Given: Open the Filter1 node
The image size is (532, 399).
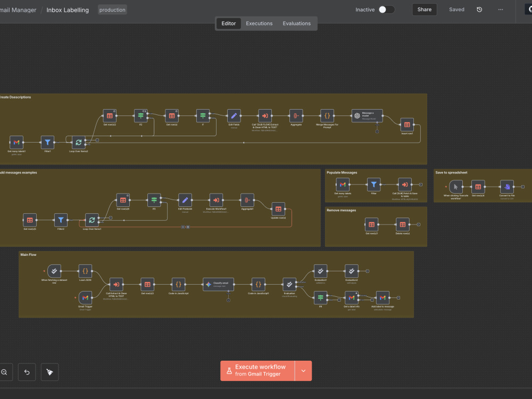Looking at the screenshot, I should [x=47, y=143].
